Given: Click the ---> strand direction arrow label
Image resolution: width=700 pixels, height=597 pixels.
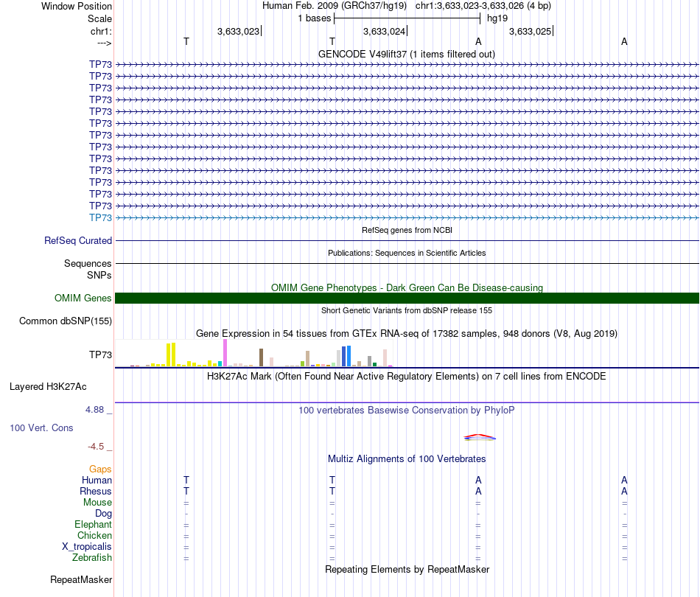Looking at the screenshot, I should [x=104, y=43].
